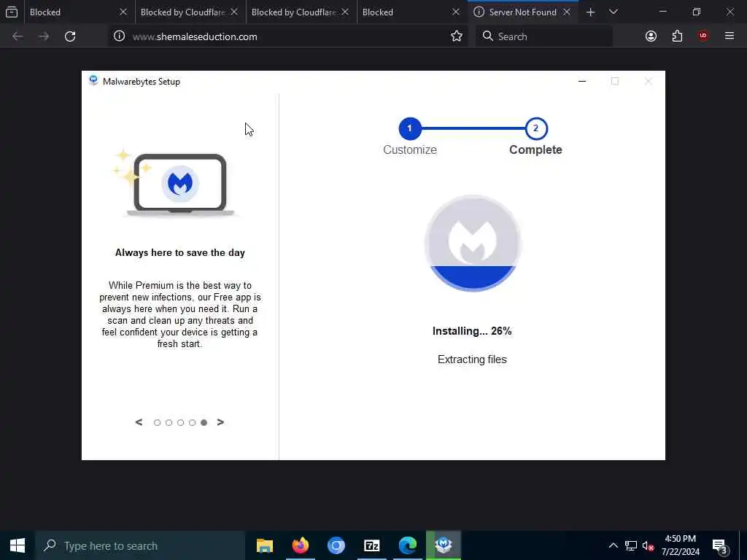This screenshot has height=560, width=747.
Task: Select the fourth carousel dot in setup
Action: [x=192, y=422]
